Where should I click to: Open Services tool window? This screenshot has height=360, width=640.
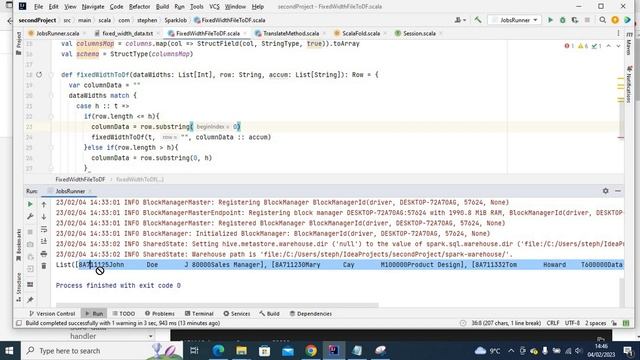click(x=237, y=313)
